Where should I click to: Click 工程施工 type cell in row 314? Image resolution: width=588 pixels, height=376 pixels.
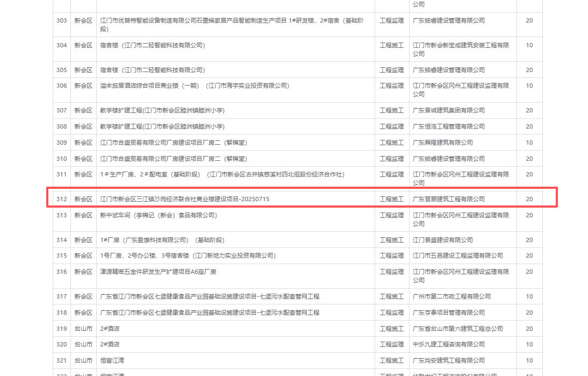(391, 240)
